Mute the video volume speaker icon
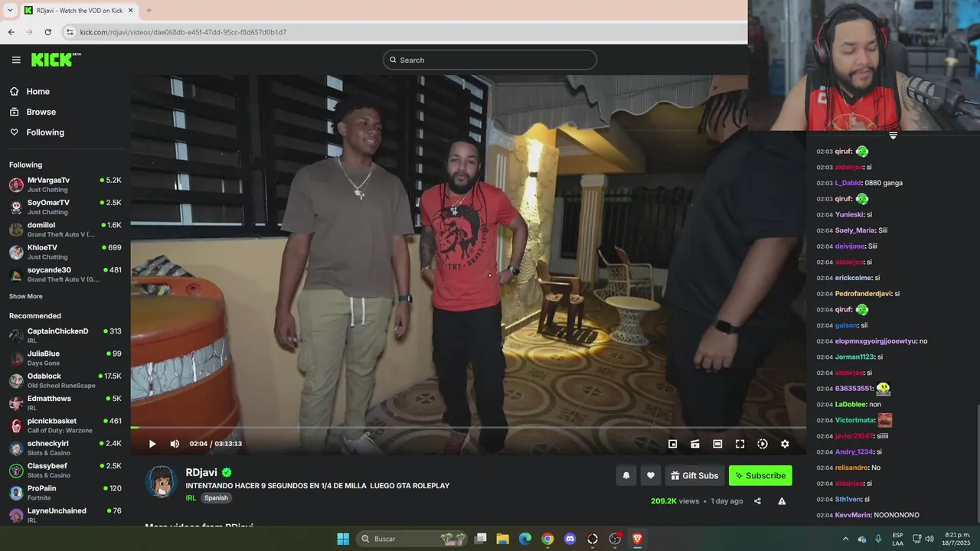Image resolution: width=980 pixels, height=551 pixels. tap(175, 444)
